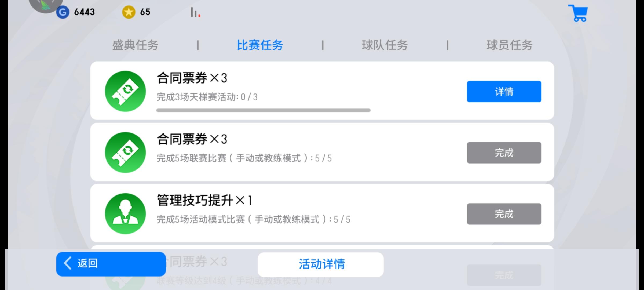The height and width of the screenshot is (290, 644).
Task: Click 完成 button for 管理技巧提升 task
Action: pyautogui.click(x=504, y=214)
